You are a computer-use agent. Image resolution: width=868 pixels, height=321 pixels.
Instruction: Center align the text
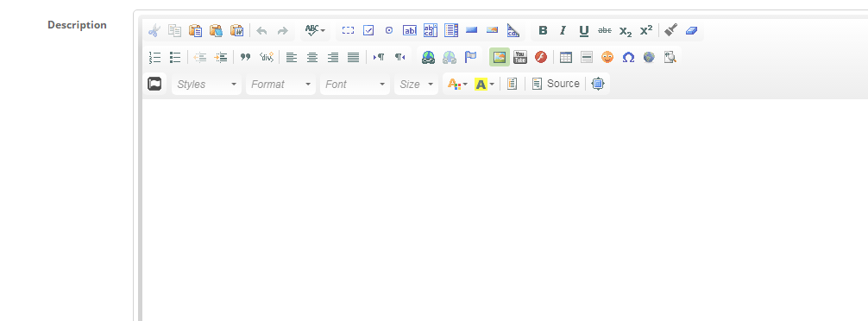point(312,57)
